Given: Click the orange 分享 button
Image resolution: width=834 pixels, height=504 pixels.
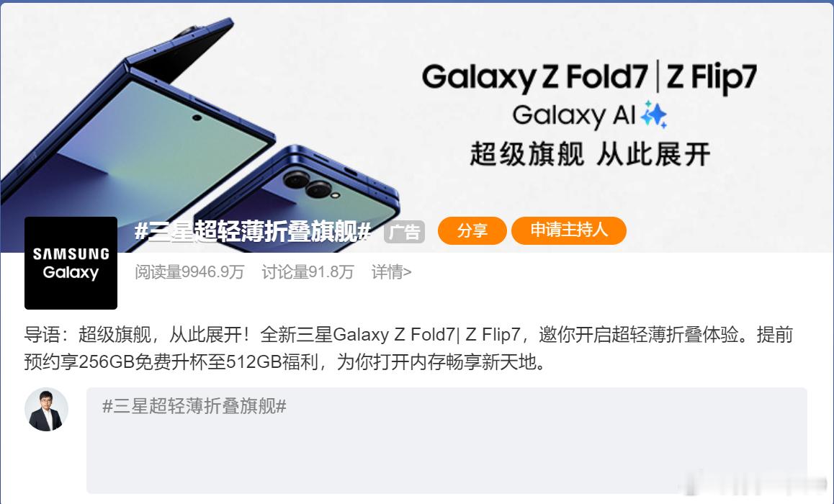Looking at the screenshot, I should [x=472, y=230].
